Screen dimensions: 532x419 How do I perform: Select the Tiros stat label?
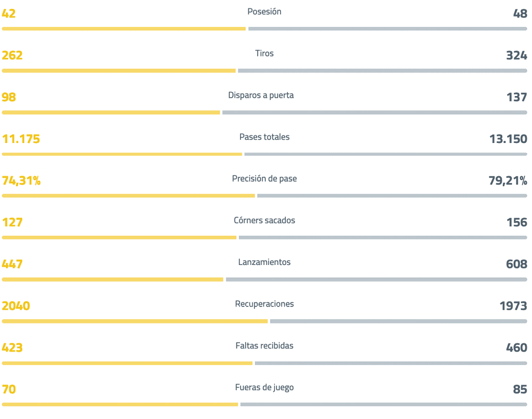[264, 54]
